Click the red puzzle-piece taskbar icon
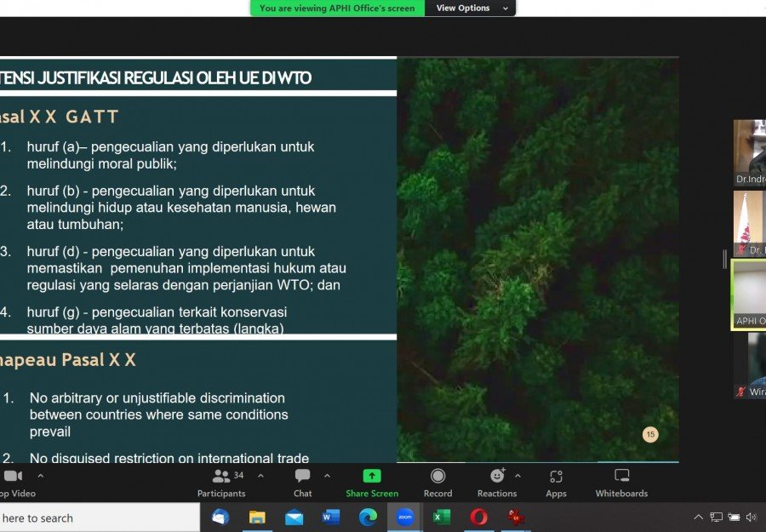 515,517
